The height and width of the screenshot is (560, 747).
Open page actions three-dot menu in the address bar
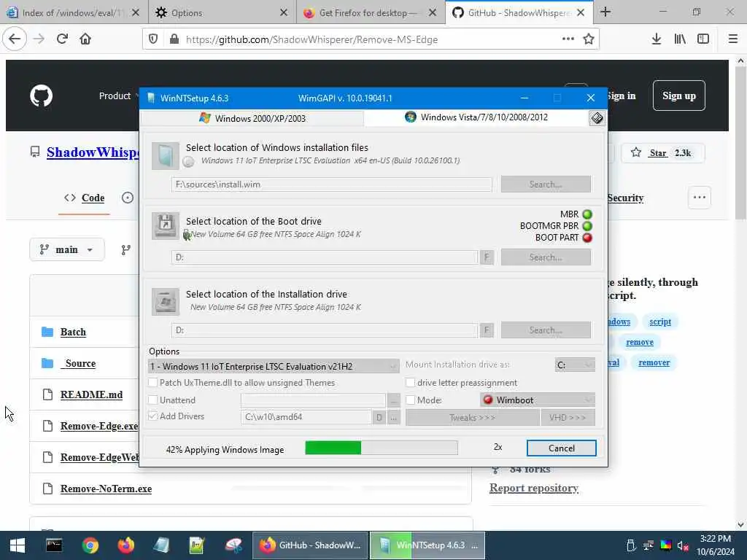pos(568,39)
